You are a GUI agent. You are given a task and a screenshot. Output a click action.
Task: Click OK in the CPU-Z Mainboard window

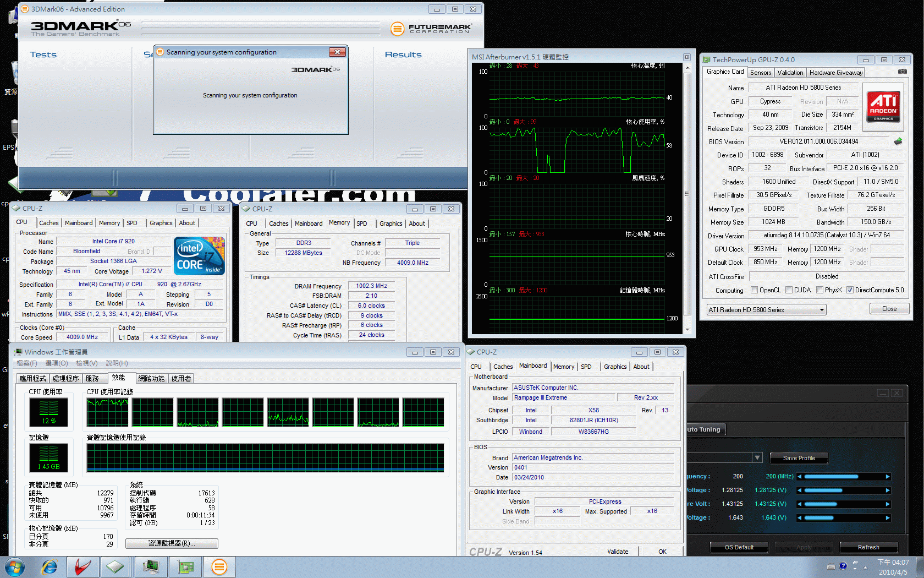[662, 552]
